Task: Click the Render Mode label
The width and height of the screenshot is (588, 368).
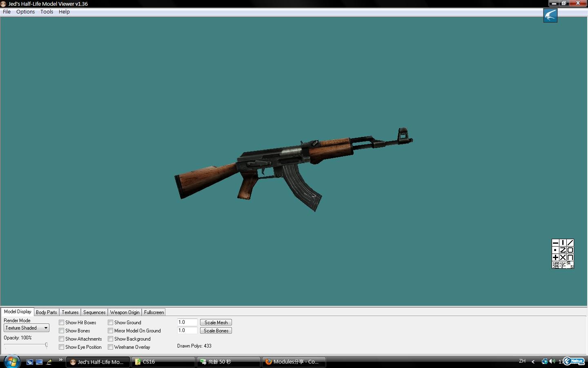Action: (x=17, y=321)
